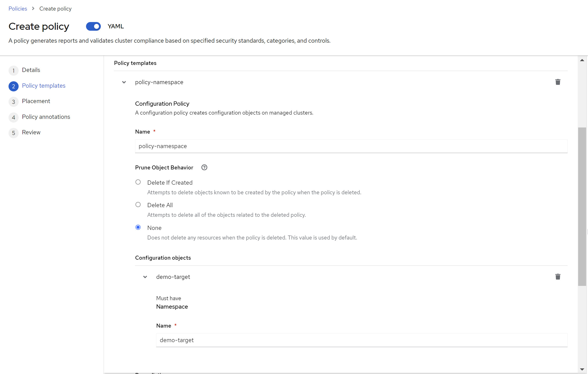Click step 5 number badge
This screenshot has height=374, width=588.
click(13, 133)
